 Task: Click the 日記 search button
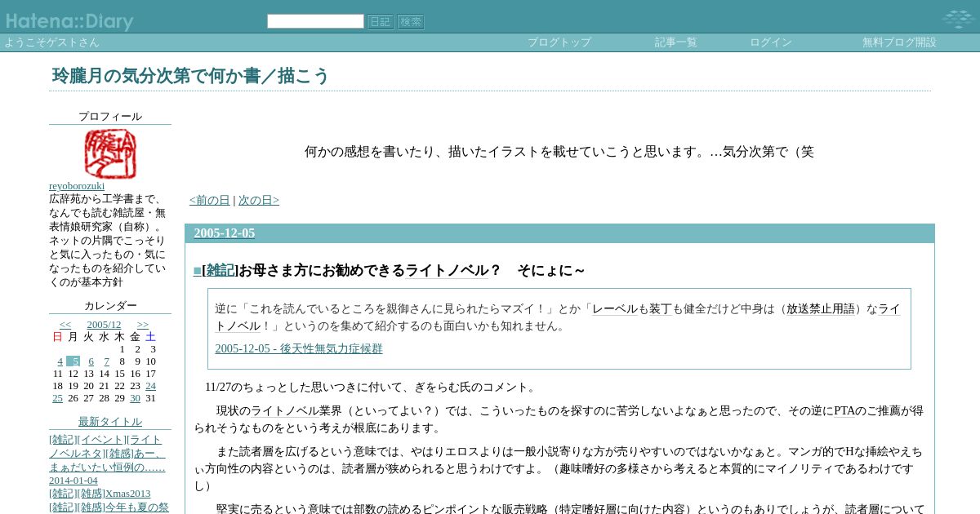(381, 22)
